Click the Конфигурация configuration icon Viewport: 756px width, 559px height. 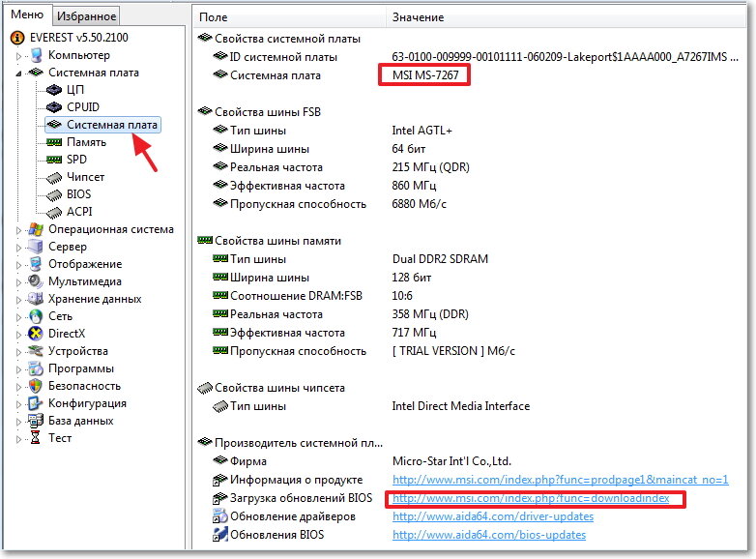pos(36,403)
